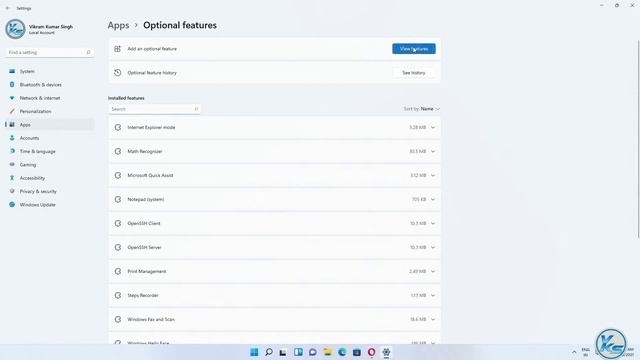Open the Sort by Name dropdown
The height and width of the screenshot is (360, 640).
pyautogui.click(x=422, y=109)
